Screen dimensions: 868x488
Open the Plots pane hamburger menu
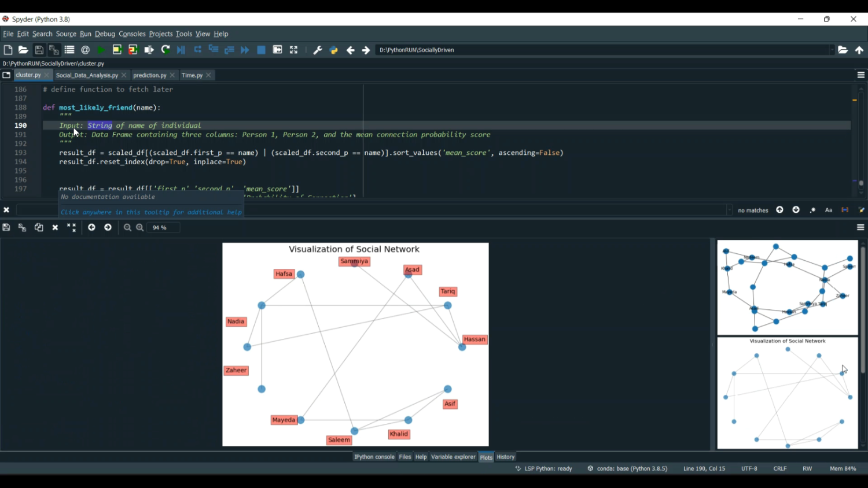(x=860, y=228)
